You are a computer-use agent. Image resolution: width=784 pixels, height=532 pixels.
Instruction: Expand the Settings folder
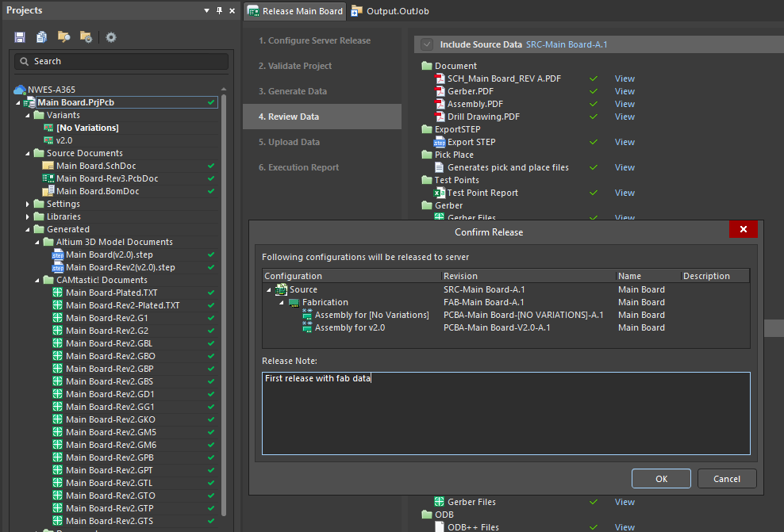28,204
